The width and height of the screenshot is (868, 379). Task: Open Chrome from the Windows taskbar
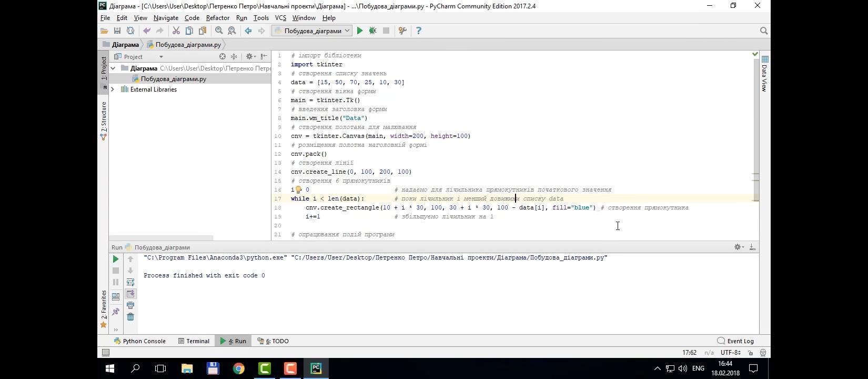click(x=238, y=368)
